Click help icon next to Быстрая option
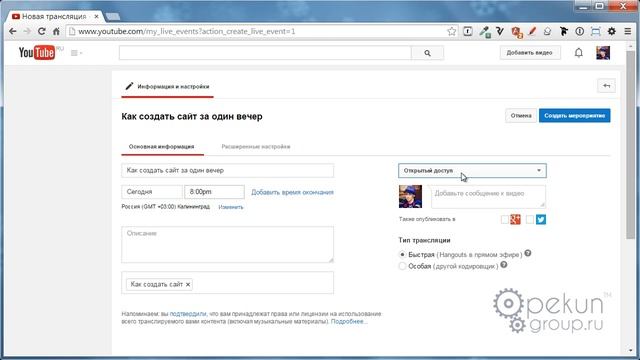 click(x=528, y=253)
